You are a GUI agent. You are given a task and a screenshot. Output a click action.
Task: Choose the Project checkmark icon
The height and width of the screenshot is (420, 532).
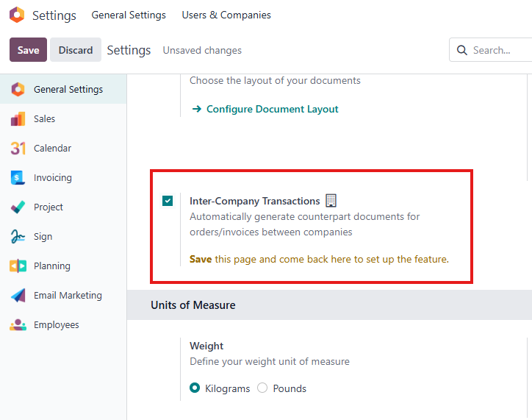[18, 207]
